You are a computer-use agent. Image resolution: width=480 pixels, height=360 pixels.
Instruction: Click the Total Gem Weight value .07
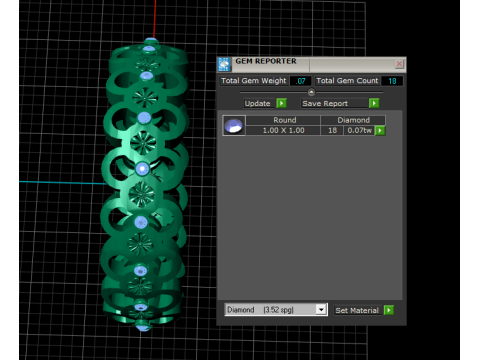click(x=301, y=81)
